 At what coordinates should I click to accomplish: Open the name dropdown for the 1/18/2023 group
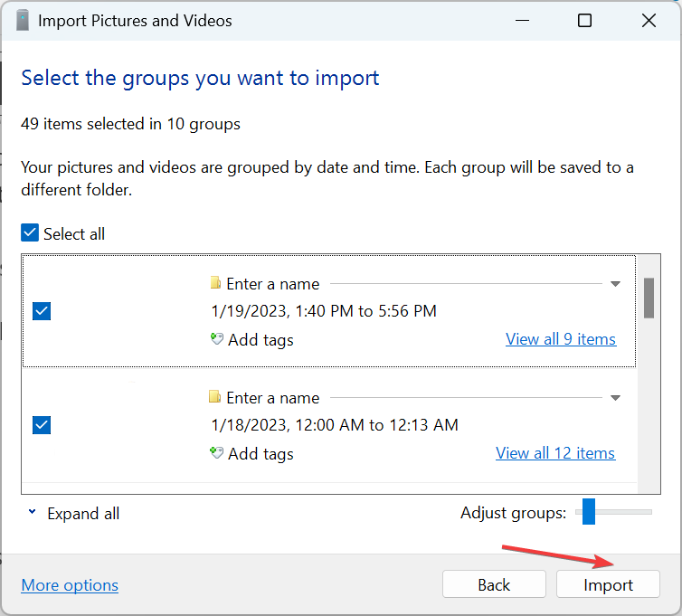(615, 398)
